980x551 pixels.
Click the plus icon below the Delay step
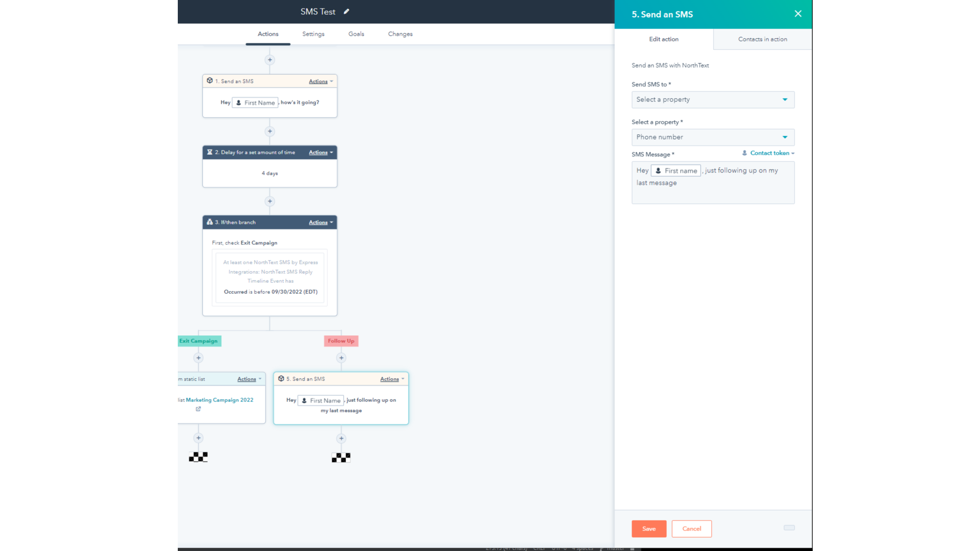270,201
